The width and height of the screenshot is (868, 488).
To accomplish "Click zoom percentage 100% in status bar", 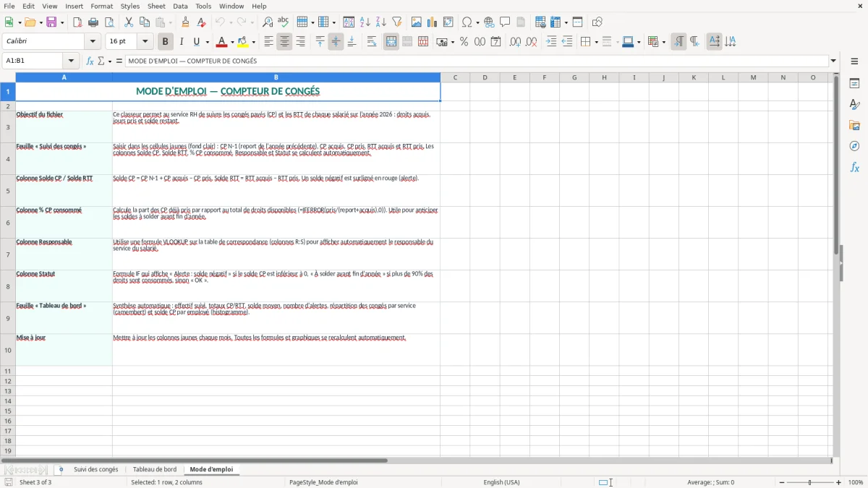I will 856,482.
